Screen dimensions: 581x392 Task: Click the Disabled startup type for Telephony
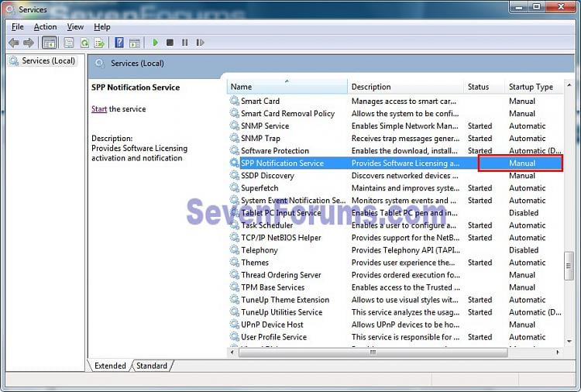[x=524, y=250]
